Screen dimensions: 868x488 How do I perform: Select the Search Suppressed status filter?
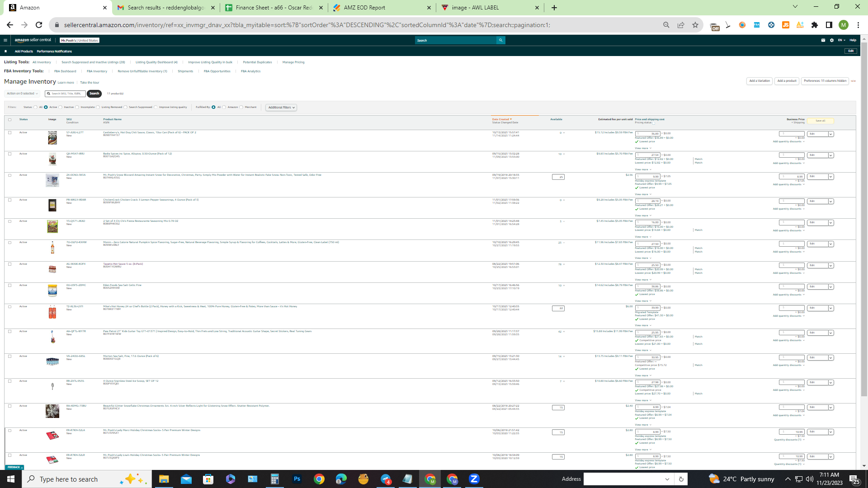tap(126, 108)
